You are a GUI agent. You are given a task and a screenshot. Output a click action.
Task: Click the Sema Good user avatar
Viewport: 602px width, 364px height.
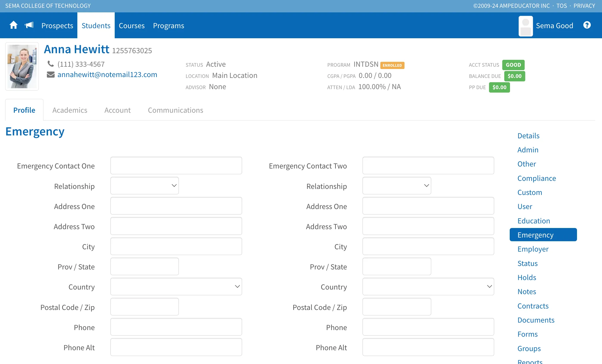point(526,26)
